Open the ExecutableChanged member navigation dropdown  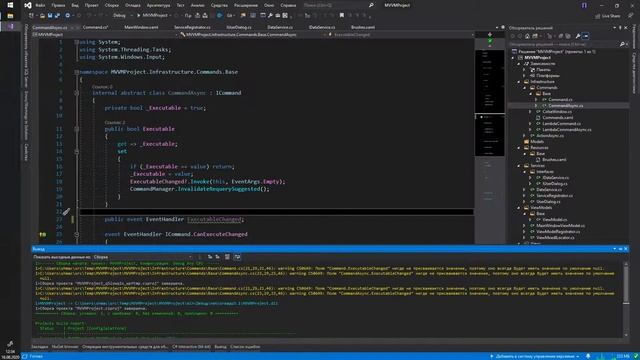(400, 35)
